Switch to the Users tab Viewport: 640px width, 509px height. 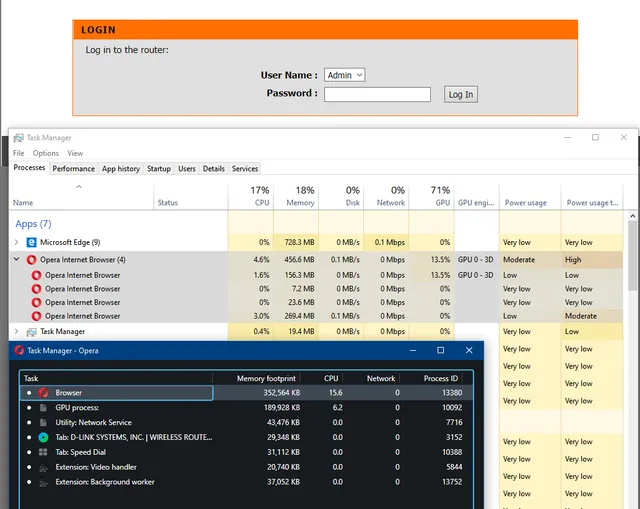tap(187, 169)
